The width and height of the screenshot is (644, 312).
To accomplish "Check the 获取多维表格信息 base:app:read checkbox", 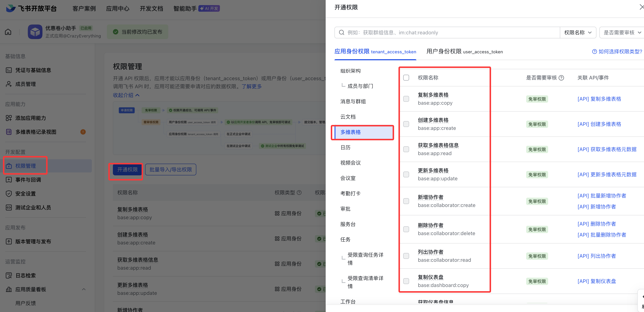I will coord(406,149).
